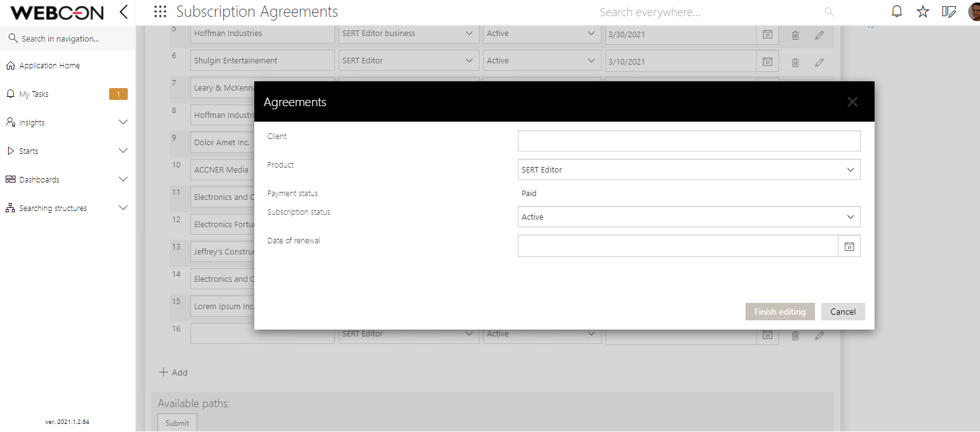The height and width of the screenshot is (432, 980).
Task: Open the SERT Editor business product dropdown
Action: pos(409,34)
